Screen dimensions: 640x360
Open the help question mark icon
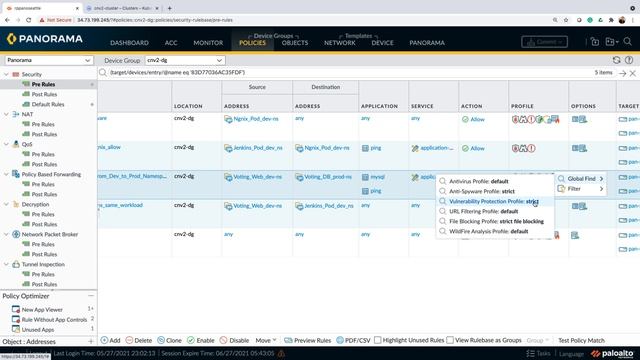(629, 60)
